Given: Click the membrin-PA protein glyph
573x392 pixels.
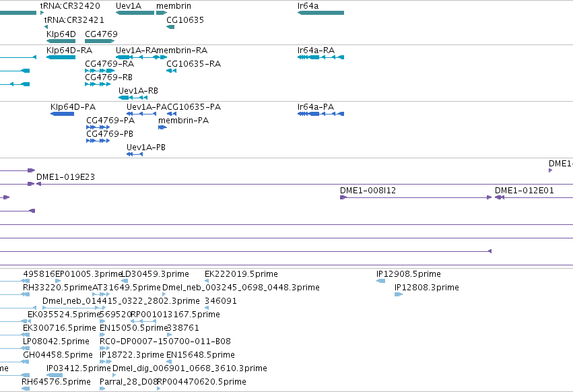Looking at the screenshot, I should (163, 127).
